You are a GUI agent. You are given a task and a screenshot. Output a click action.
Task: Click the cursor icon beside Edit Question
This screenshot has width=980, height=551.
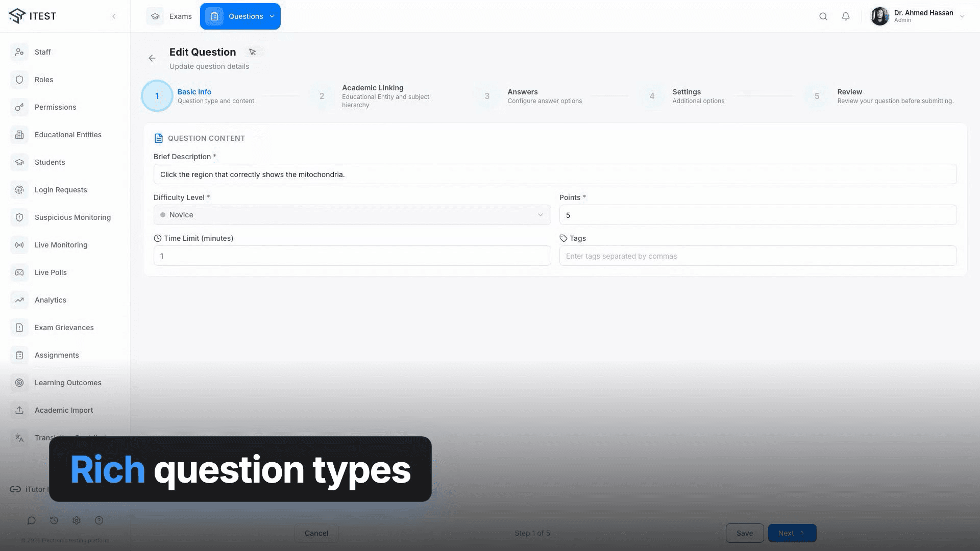(252, 52)
